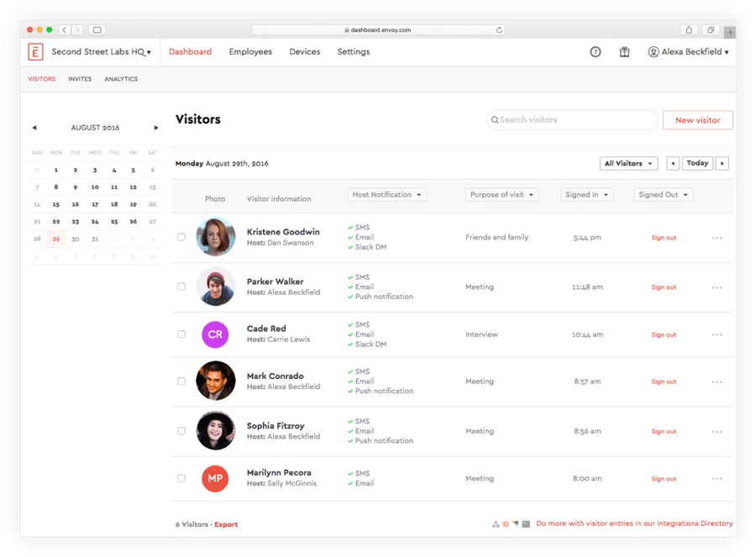The height and width of the screenshot is (557, 756).
Task: Open the Host Notification column dropdown
Action: tap(387, 195)
